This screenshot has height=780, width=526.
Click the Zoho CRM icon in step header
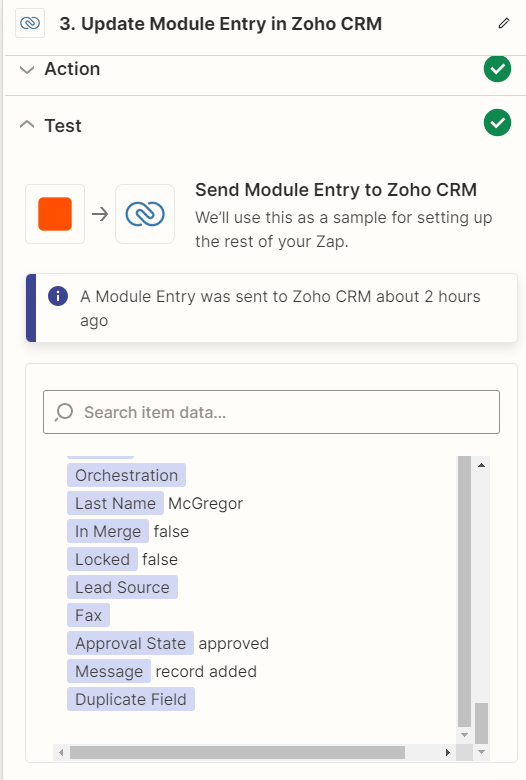pyautogui.click(x=30, y=23)
